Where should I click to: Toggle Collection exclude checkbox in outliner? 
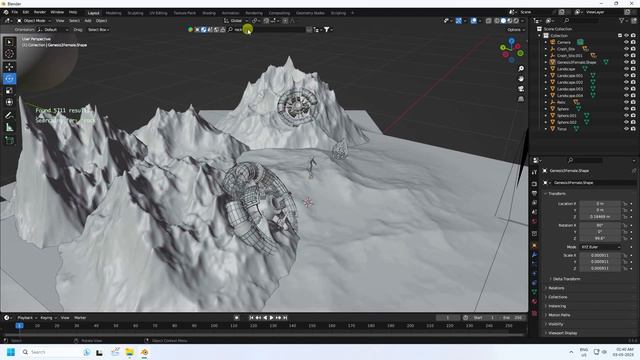click(x=620, y=36)
